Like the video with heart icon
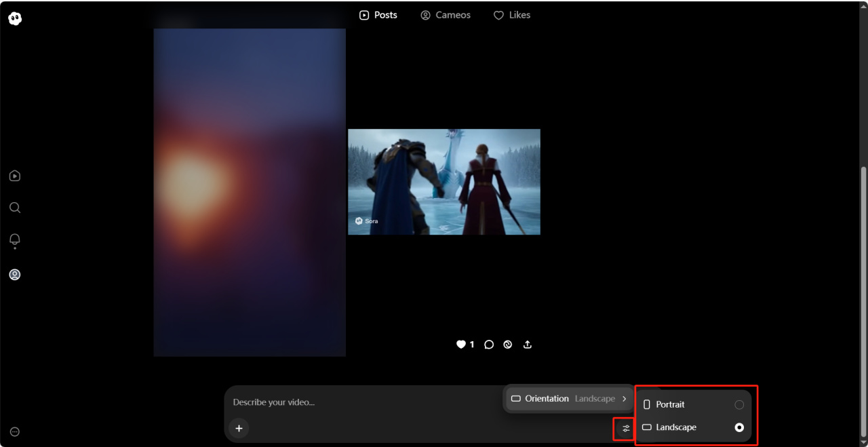The width and height of the screenshot is (868, 447). pyautogui.click(x=461, y=345)
